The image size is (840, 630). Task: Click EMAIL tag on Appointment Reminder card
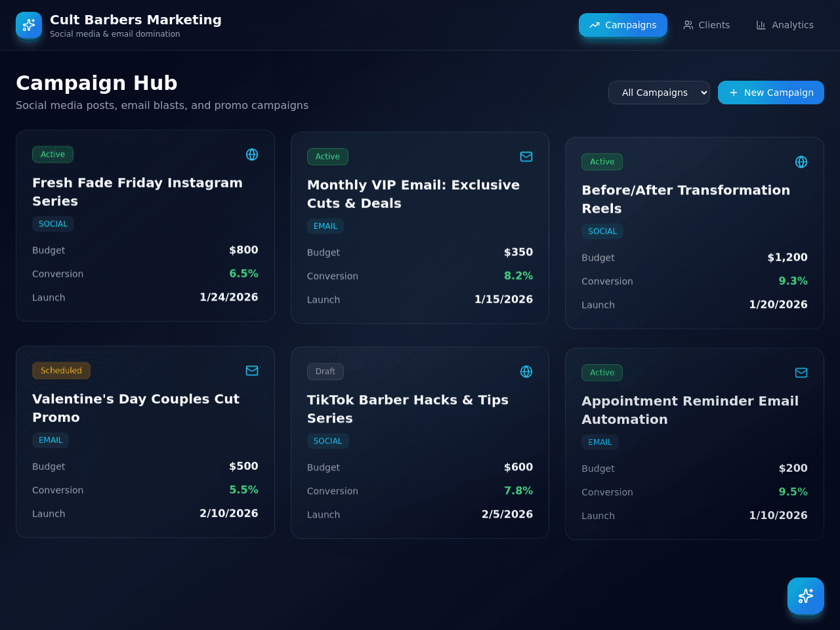pyautogui.click(x=600, y=442)
